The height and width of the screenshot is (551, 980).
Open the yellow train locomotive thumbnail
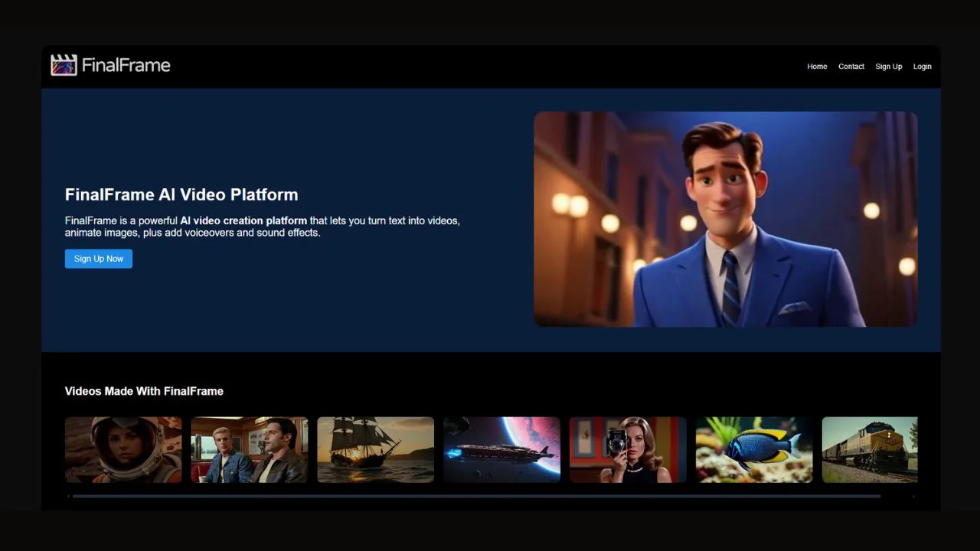tap(869, 449)
